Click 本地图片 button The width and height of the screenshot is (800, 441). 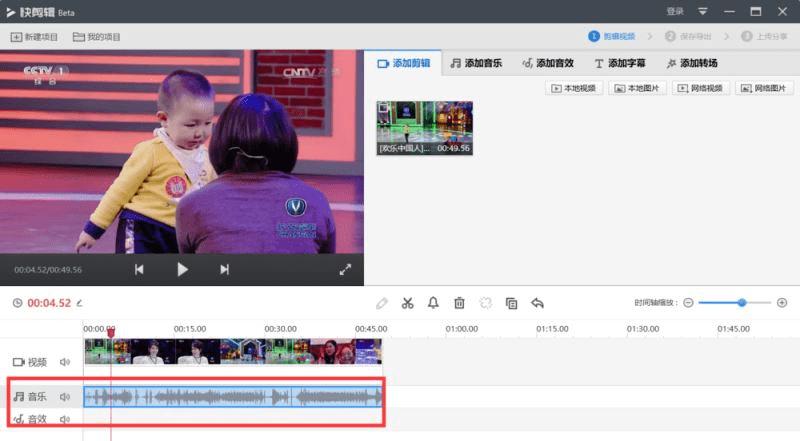click(x=637, y=88)
